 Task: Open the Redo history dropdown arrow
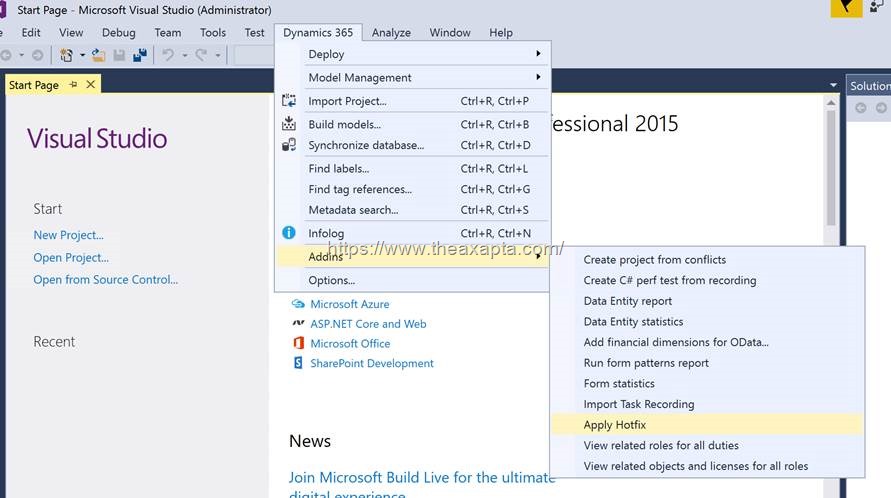coord(218,55)
